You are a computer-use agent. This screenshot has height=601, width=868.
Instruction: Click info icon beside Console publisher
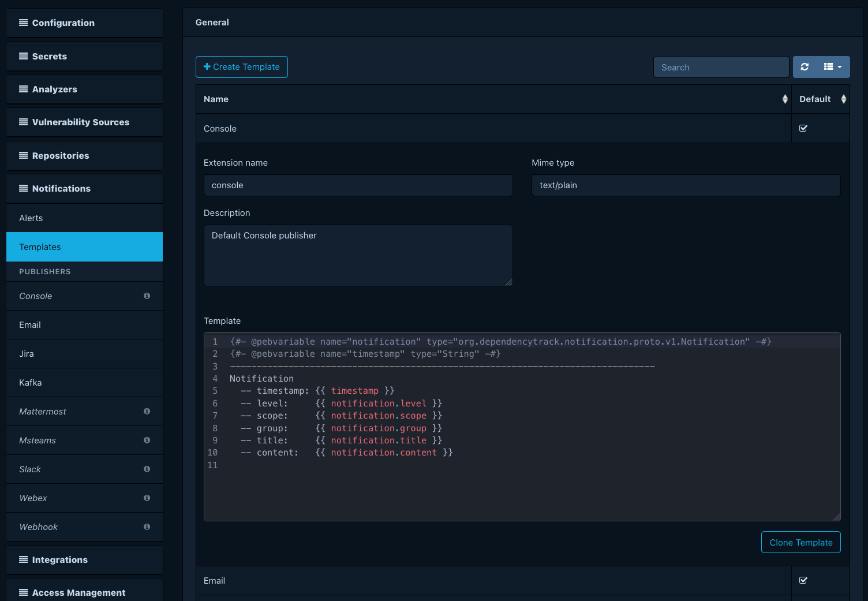(147, 296)
